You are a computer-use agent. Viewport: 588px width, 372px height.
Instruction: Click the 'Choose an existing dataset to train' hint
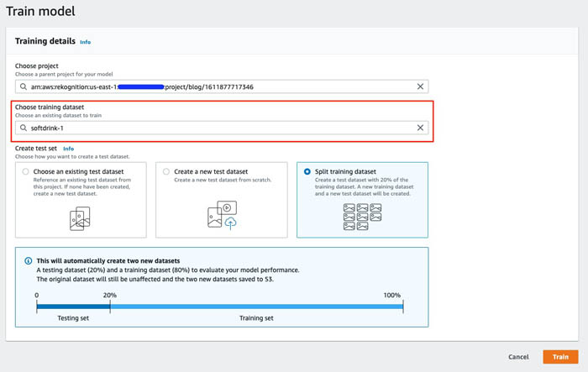point(58,116)
